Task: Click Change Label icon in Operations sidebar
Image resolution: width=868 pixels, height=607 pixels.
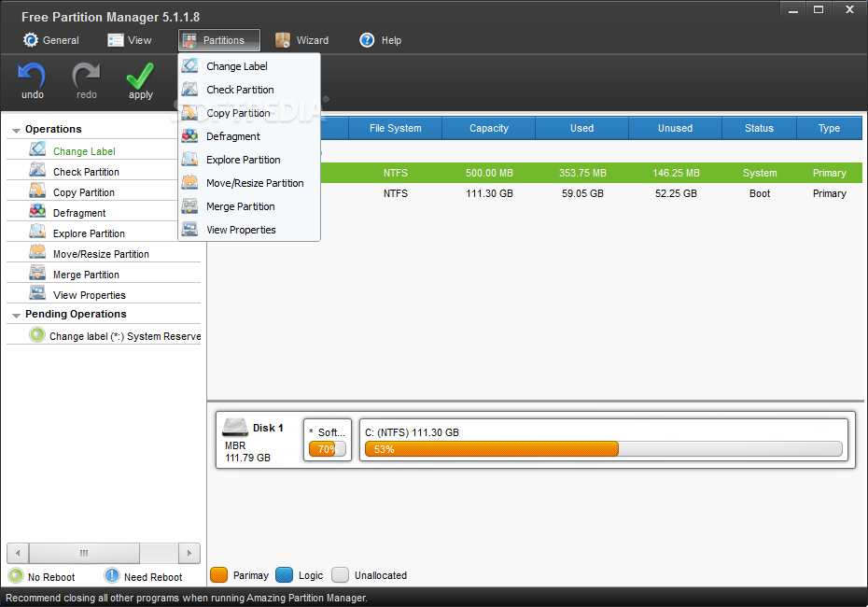Action: (37, 149)
